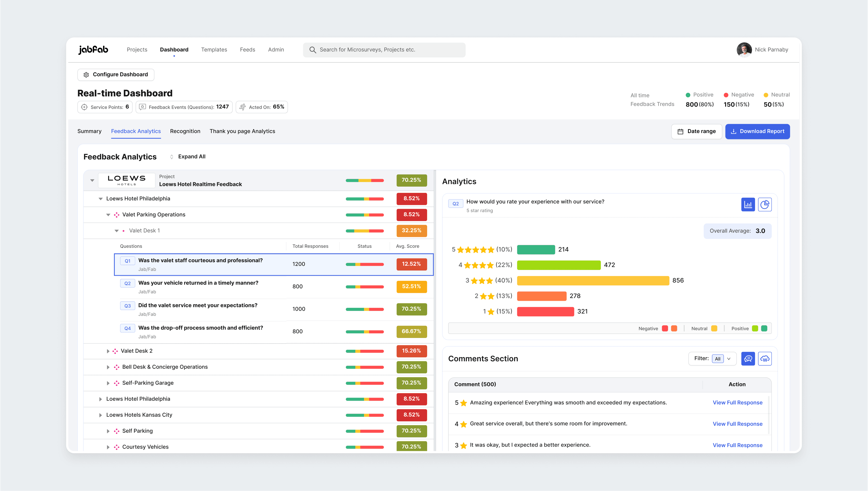
Task: Click the Configure Dashboard gear icon
Action: (x=86, y=74)
